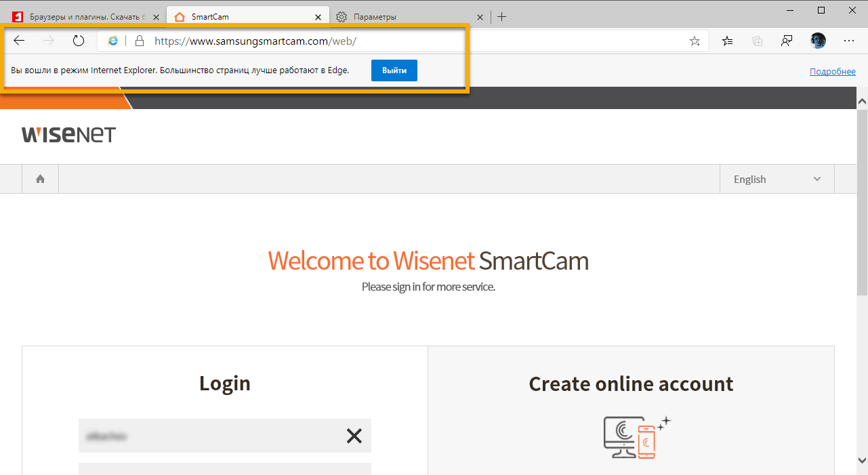The height and width of the screenshot is (475, 868).
Task: Clear the login field with X icon
Action: (x=354, y=436)
